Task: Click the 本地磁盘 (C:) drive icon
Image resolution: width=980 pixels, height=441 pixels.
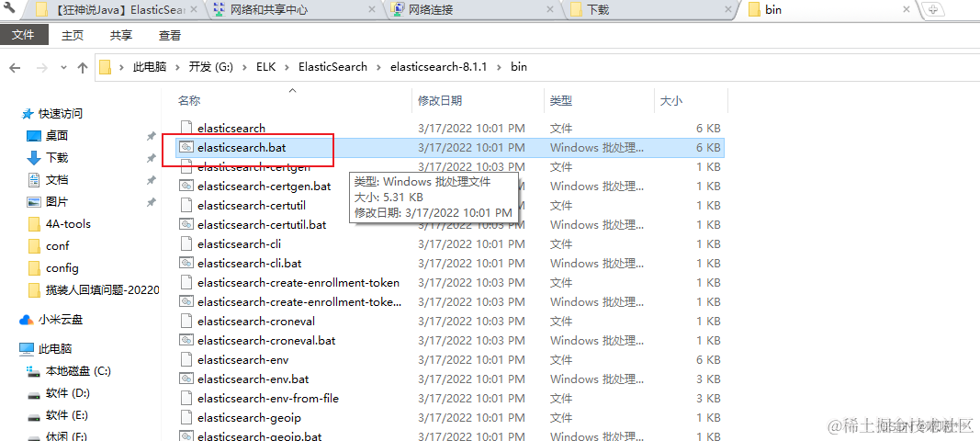Action: pos(33,371)
